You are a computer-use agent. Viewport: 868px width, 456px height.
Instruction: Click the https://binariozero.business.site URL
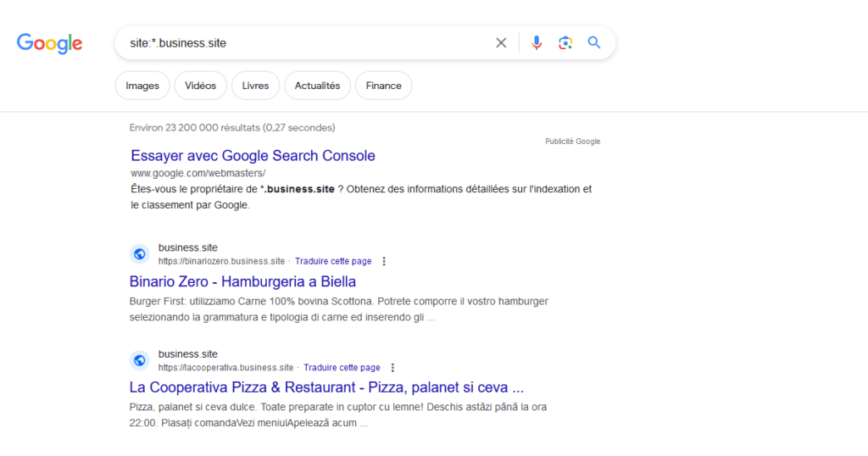point(221,261)
